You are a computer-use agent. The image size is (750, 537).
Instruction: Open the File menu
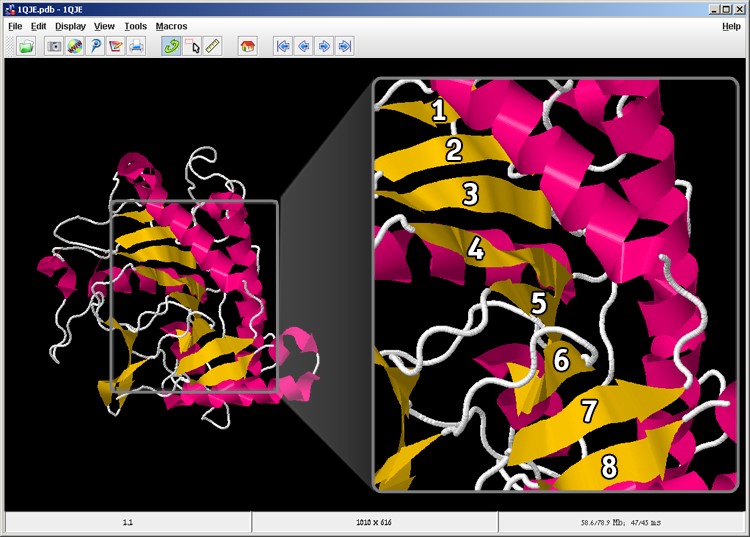point(15,26)
